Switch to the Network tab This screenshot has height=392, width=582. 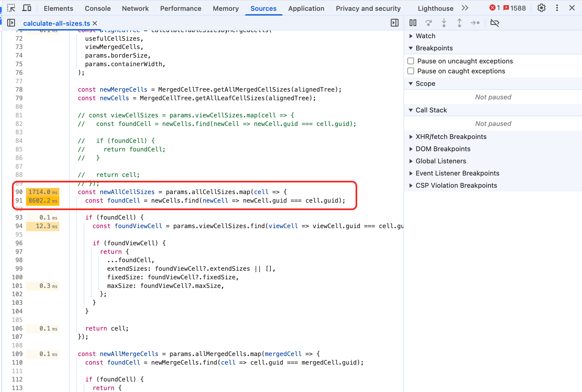pos(135,8)
